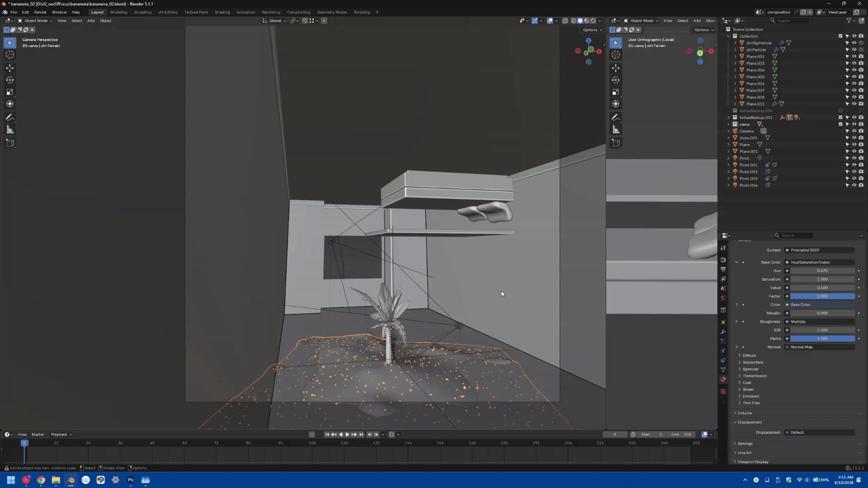This screenshot has height=488, width=868.
Task: Toggle render visibility of Camera object
Action: pos(861,131)
